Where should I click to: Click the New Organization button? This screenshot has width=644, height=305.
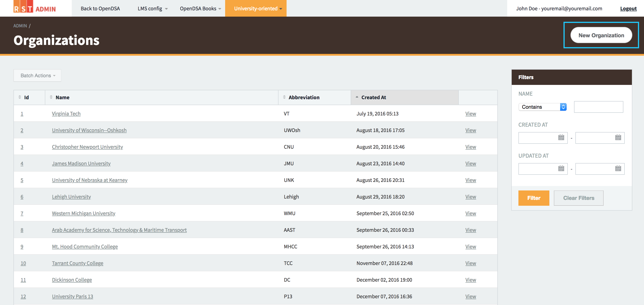tap(601, 35)
